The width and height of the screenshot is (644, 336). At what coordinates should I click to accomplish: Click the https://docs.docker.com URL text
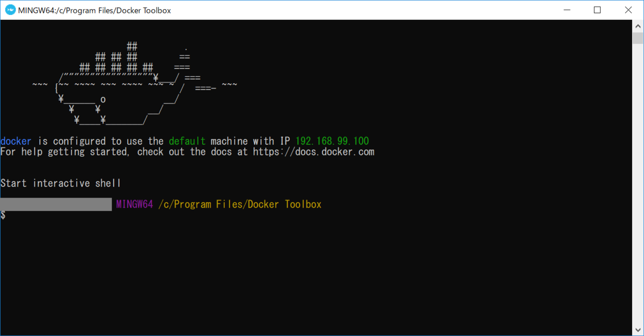[x=313, y=152]
